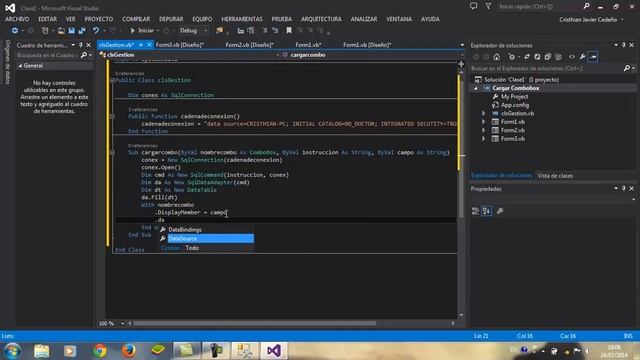The width and height of the screenshot is (640, 360).
Task: Click the Save All icon in toolbar
Action: (x=82, y=31)
